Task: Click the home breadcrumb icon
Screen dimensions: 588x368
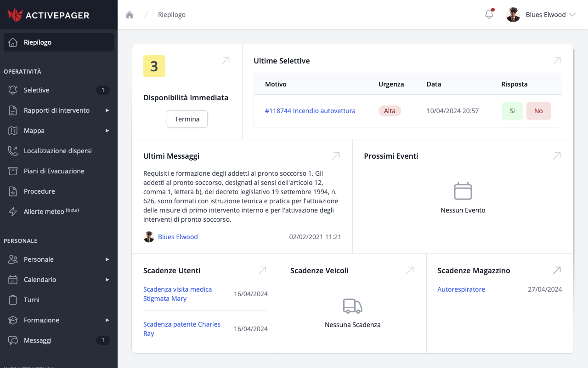Action: click(x=130, y=15)
